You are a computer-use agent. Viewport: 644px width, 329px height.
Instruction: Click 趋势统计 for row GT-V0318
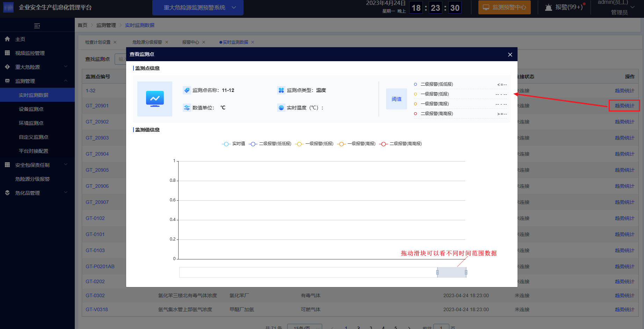[x=624, y=309]
